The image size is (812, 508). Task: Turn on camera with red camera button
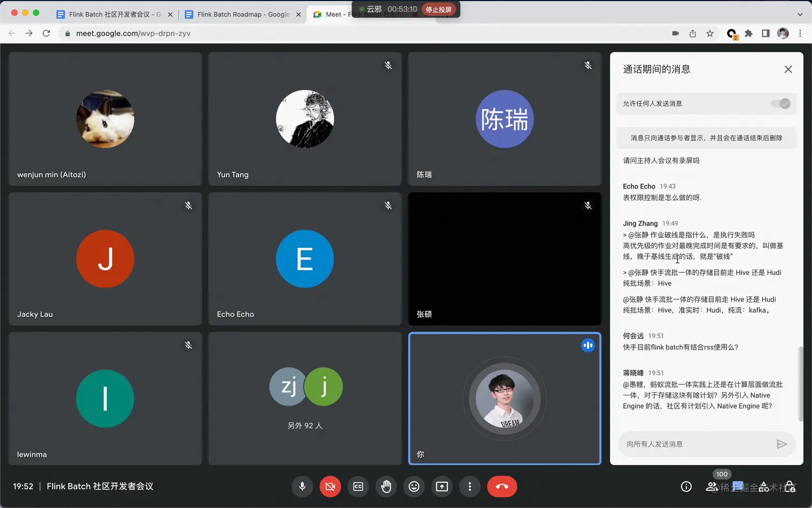(330, 487)
